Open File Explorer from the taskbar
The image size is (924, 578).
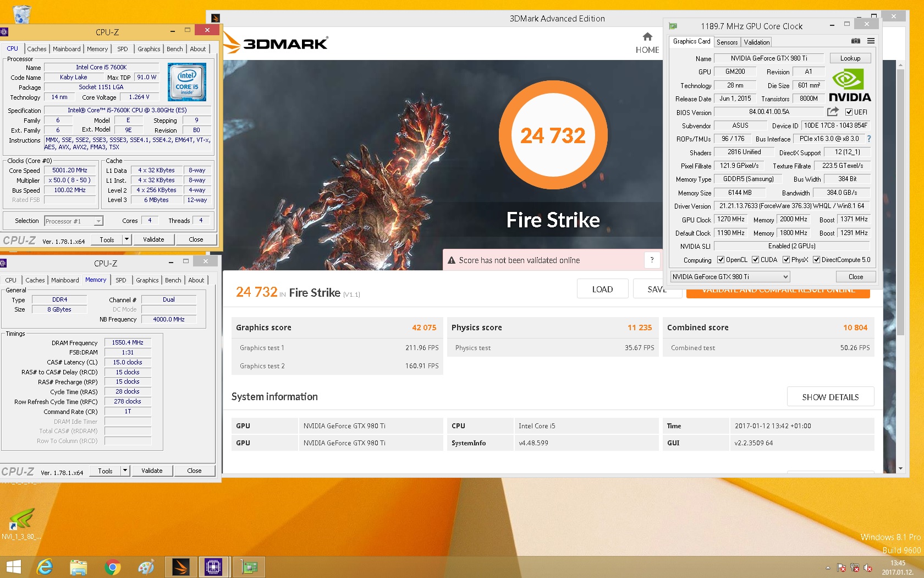(79, 567)
